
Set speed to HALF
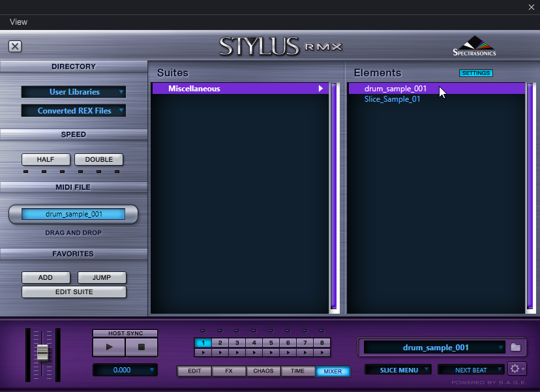(x=46, y=160)
